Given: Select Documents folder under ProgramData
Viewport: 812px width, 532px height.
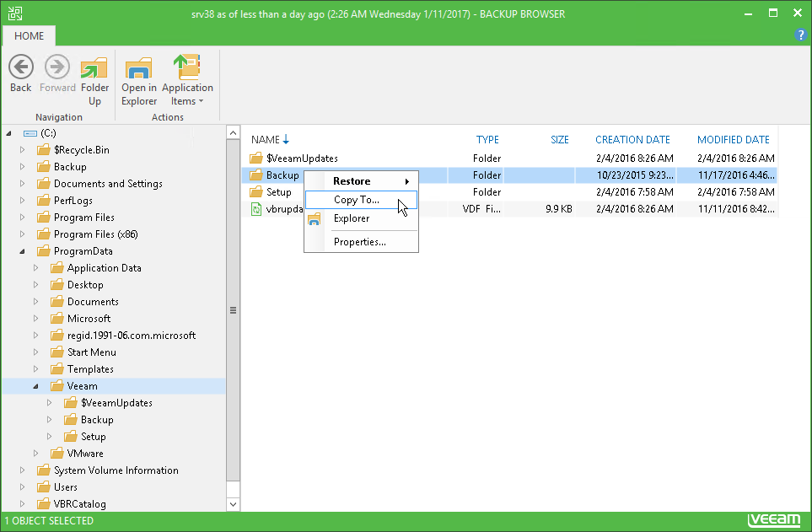Looking at the screenshot, I should (x=93, y=302).
